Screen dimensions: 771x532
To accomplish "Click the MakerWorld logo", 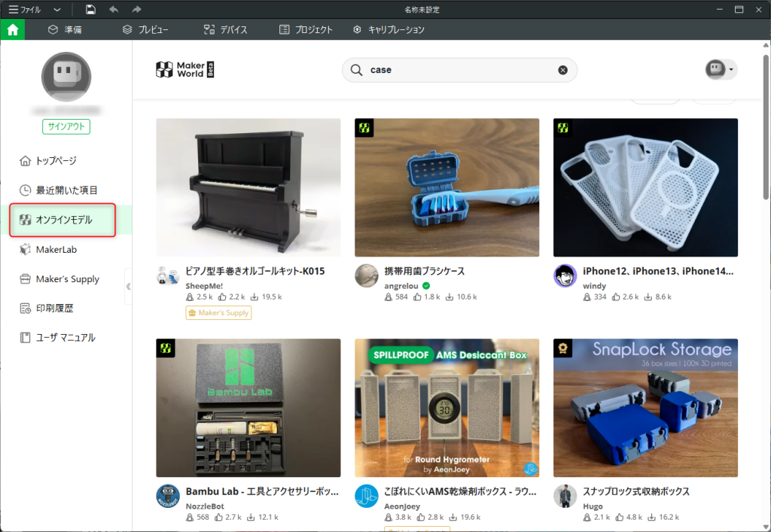I will tap(185, 70).
